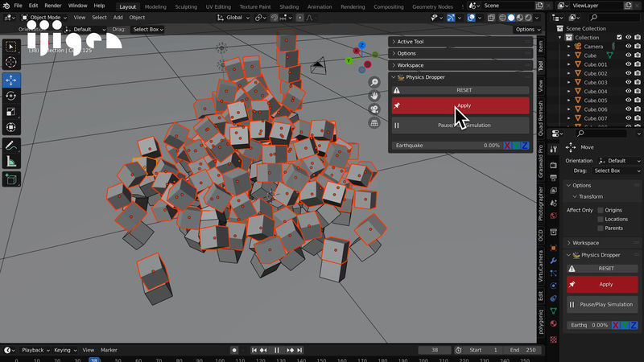Click RESET in the viewport Physics Dropper
Image resolution: width=644 pixels, height=362 pixels.
point(460,90)
